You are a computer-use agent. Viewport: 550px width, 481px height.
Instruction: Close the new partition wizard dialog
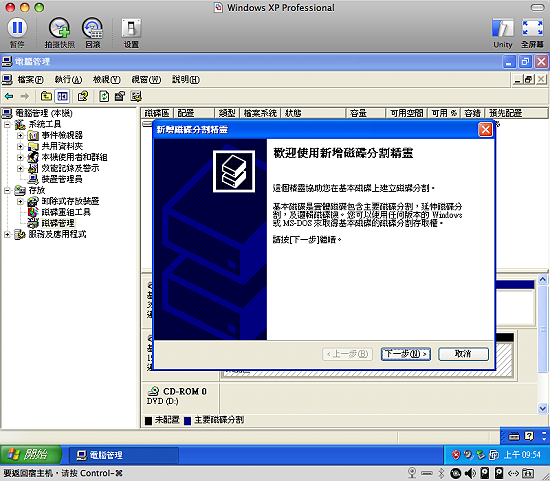coord(485,130)
